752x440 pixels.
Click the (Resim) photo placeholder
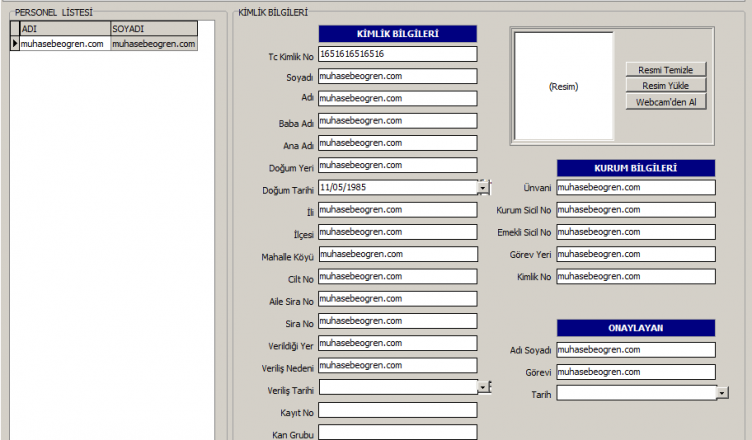click(x=564, y=86)
